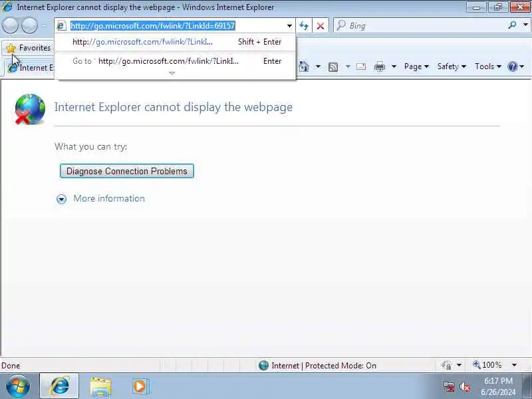
Task: Click the Print toolbar icon
Action: 379,67
